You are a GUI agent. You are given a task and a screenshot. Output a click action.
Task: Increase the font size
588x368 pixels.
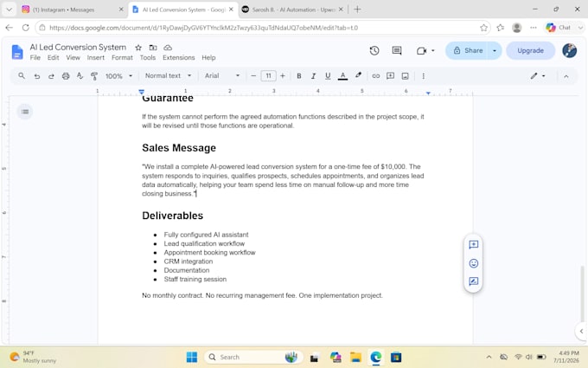click(283, 76)
